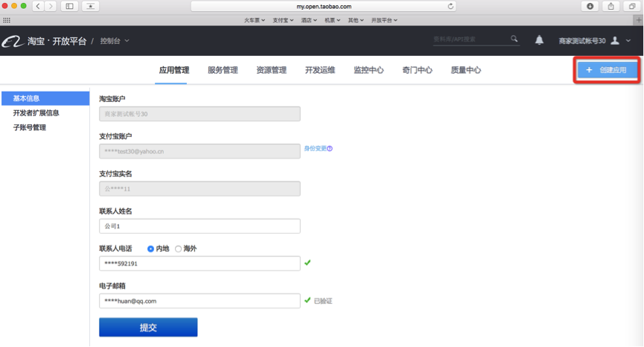
Task: Switch to the 应用管理 tab
Action: click(x=174, y=70)
